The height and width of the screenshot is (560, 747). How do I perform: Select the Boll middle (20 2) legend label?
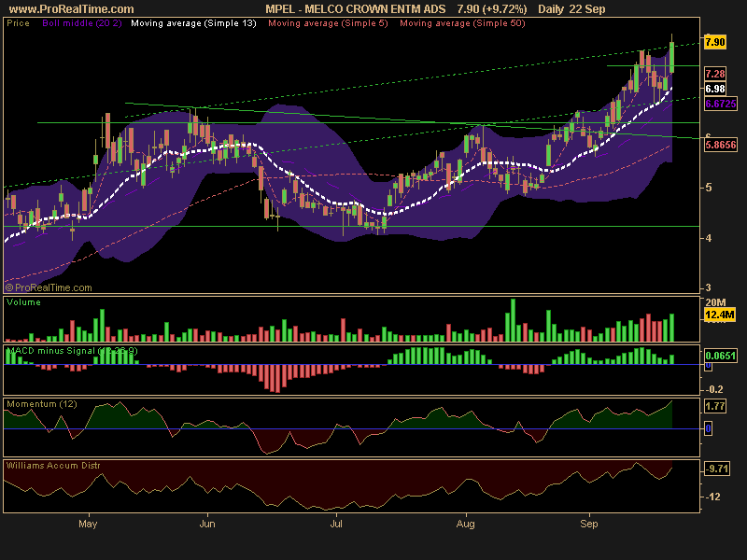[x=82, y=22]
